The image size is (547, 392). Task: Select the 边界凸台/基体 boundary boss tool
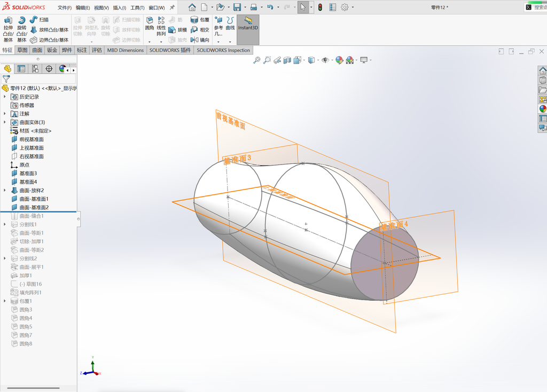coord(49,40)
